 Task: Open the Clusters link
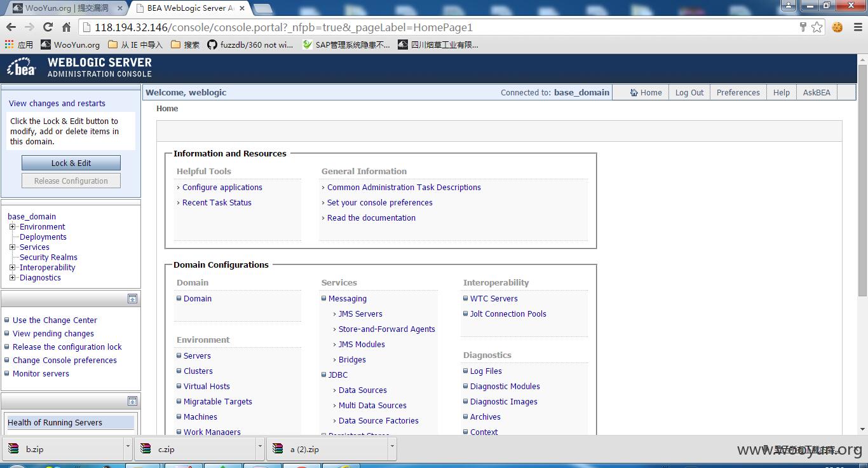tap(198, 371)
